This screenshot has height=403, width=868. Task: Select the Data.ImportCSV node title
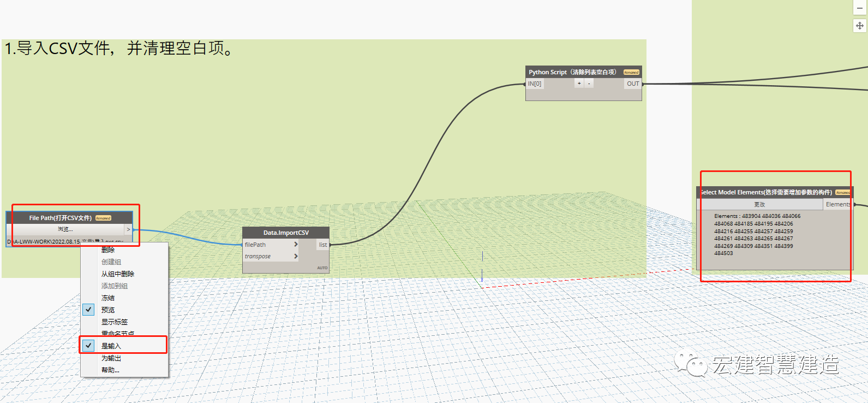(x=286, y=233)
